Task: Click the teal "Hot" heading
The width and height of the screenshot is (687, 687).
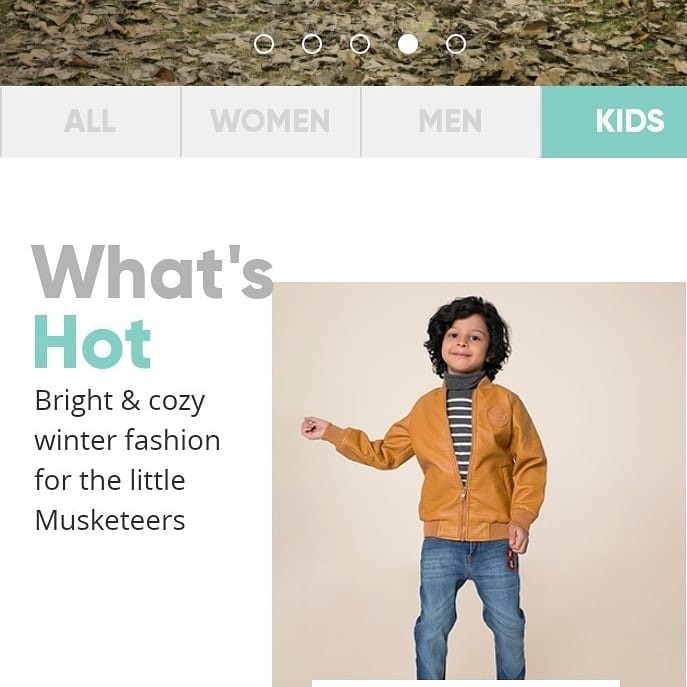Action: tap(92, 342)
